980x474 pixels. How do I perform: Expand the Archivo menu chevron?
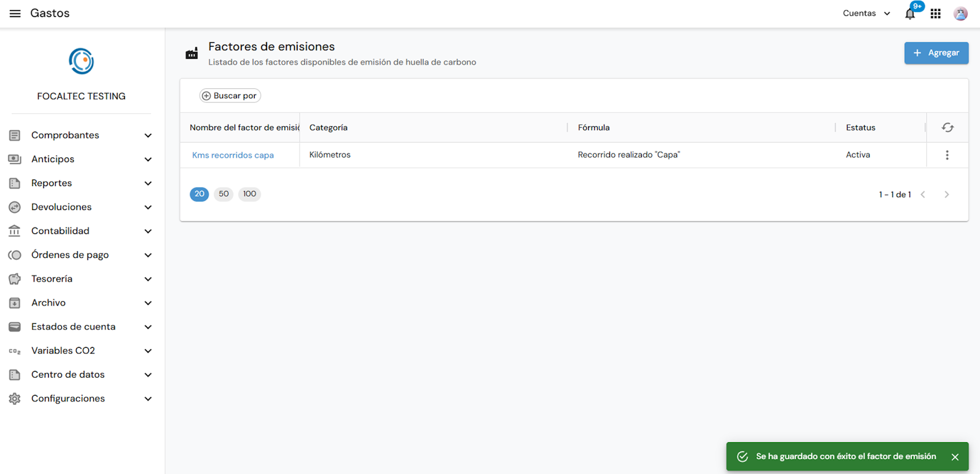click(148, 303)
